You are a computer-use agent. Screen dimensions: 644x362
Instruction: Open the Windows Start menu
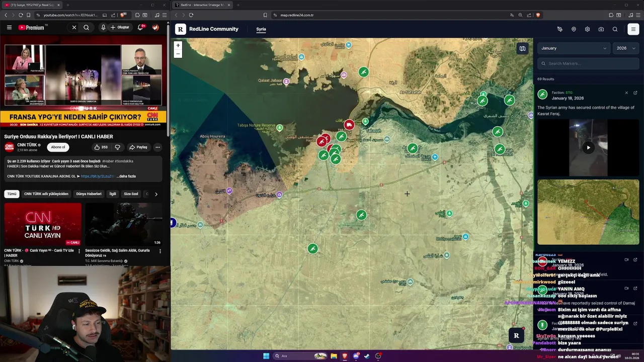266,356
